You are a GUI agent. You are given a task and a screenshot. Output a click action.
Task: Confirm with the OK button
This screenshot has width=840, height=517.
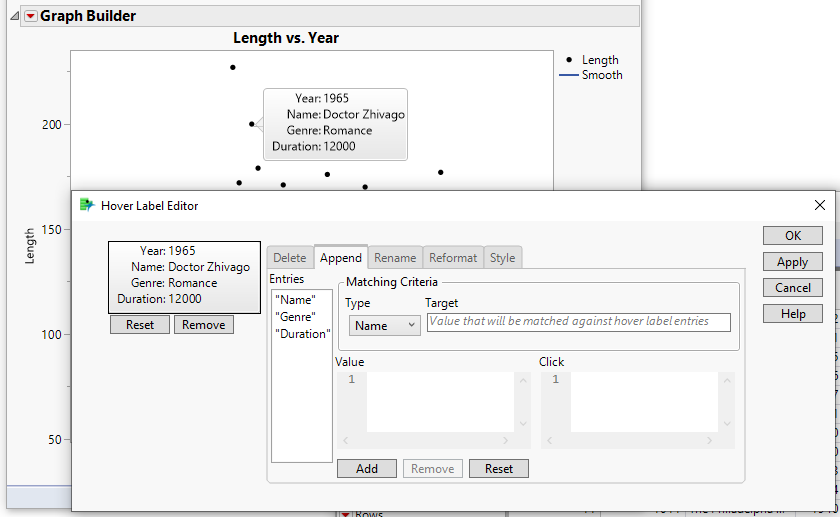793,236
